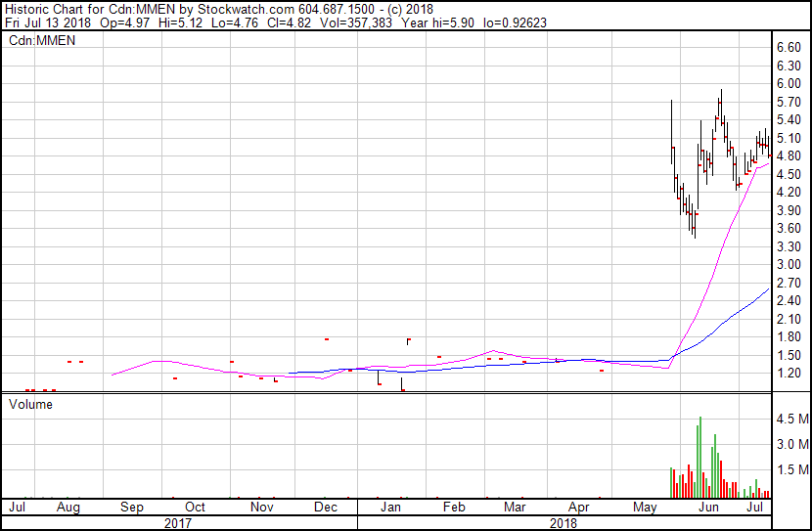This screenshot has height=531, width=812.
Task: Click 'Cl=4.82' closing price in header
Action: click(x=289, y=23)
